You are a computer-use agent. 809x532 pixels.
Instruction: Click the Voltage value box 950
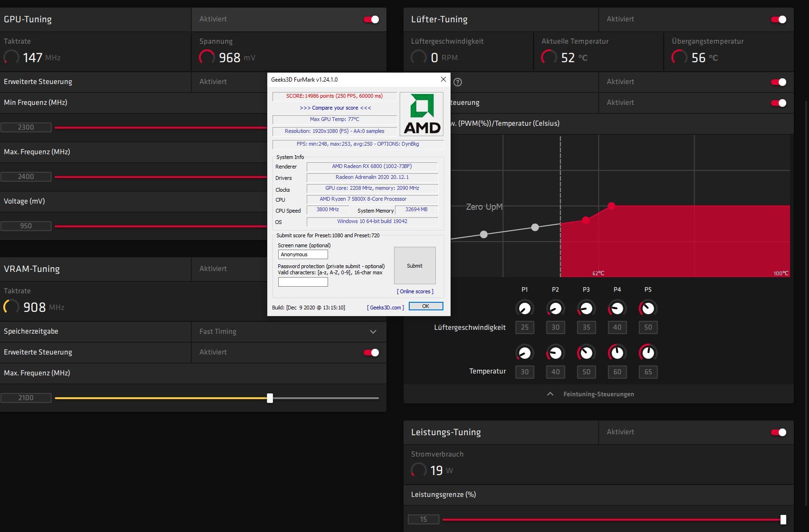pyautogui.click(x=26, y=226)
